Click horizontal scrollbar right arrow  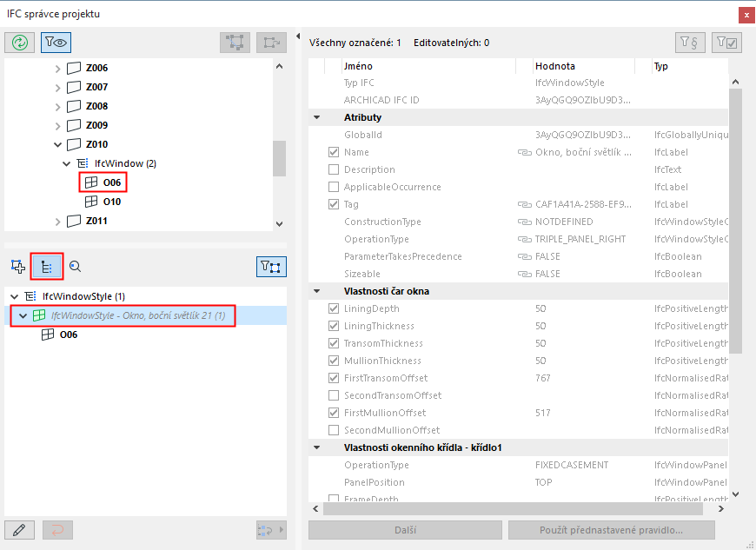click(x=720, y=508)
